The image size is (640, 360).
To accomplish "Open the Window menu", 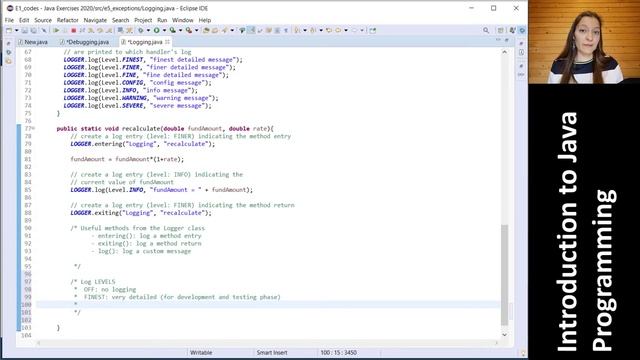I will tap(182, 20).
